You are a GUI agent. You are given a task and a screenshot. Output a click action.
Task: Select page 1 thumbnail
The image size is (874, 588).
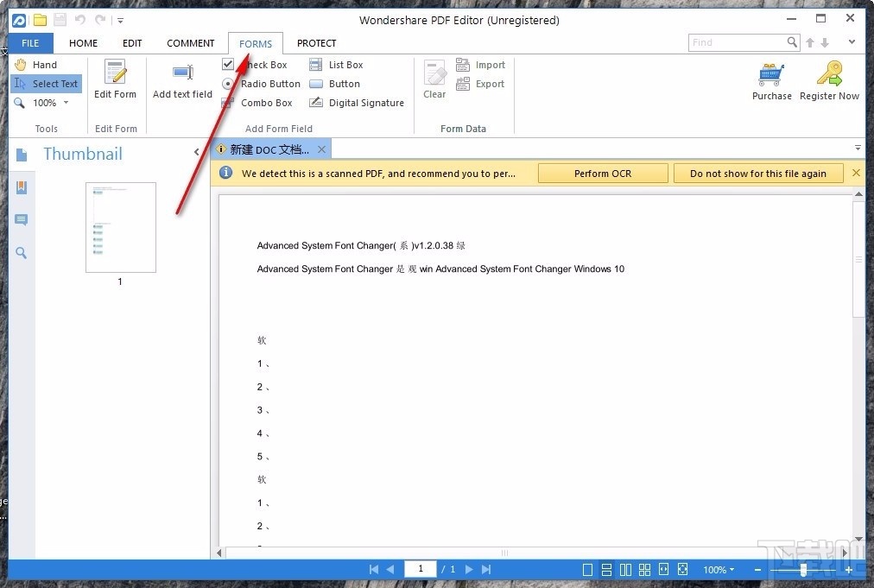[x=120, y=227]
